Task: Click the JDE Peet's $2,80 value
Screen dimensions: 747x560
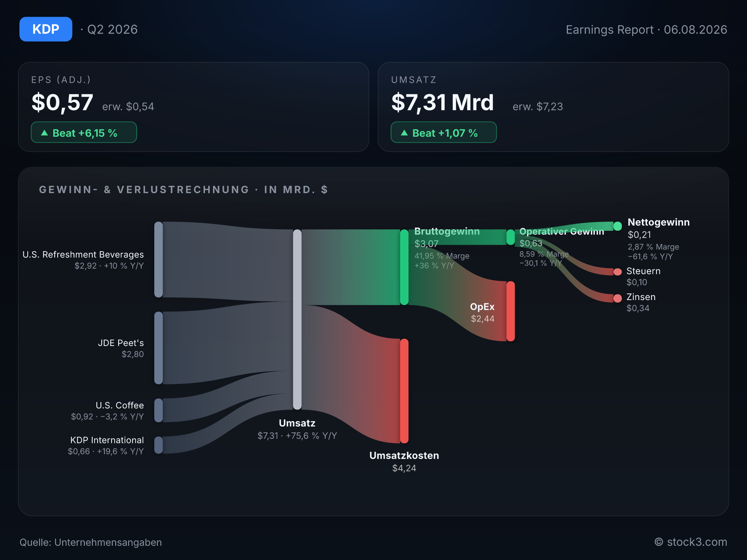Action: 133,354
